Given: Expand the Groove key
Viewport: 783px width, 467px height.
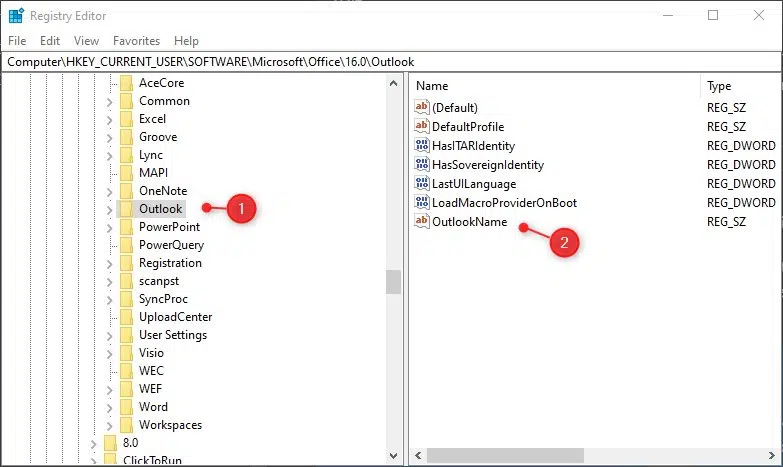Looking at the screenshot, I should 109,138.
